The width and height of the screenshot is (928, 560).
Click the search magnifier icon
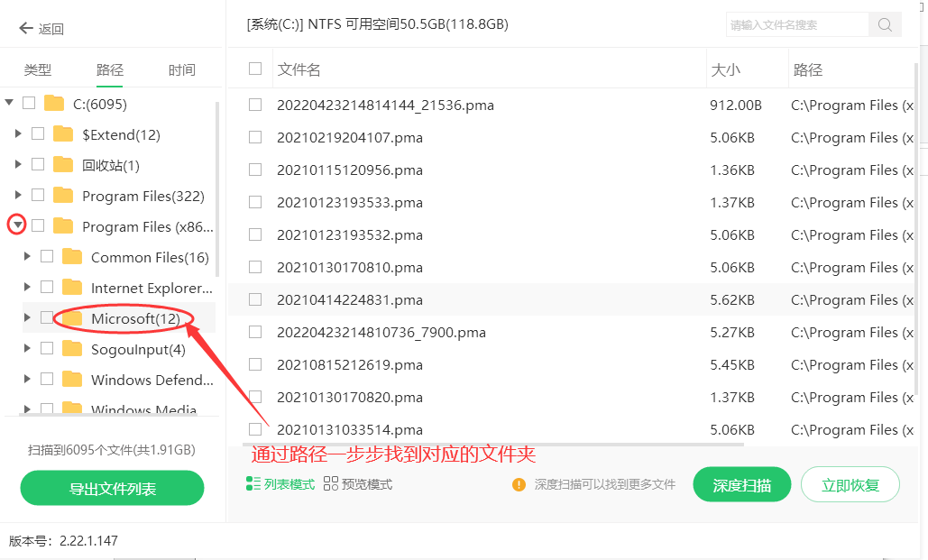[885, 24]
